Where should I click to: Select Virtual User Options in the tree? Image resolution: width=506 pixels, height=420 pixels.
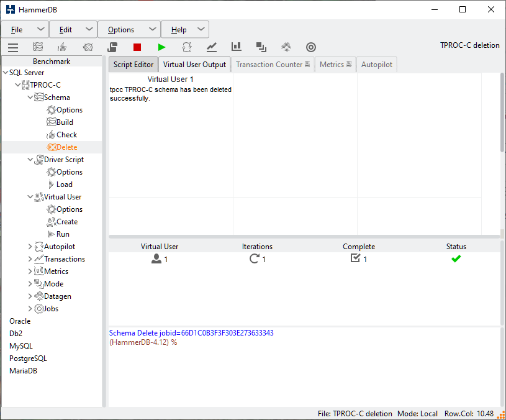tap(65, 209)
